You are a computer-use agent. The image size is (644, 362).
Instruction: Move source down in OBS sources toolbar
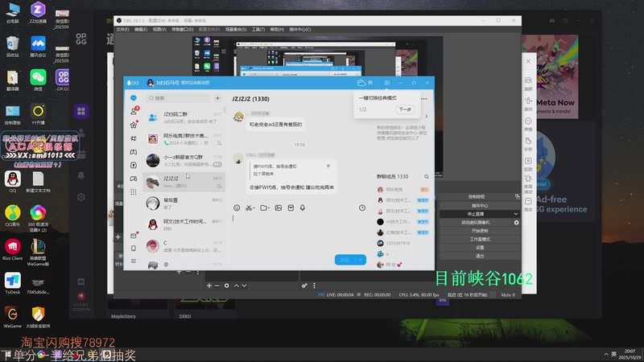click(245, 286)
